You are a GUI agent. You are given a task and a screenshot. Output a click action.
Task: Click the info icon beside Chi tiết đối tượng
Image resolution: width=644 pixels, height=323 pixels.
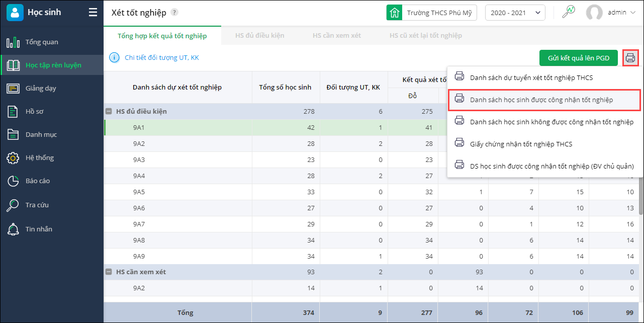tap(114, 58)
